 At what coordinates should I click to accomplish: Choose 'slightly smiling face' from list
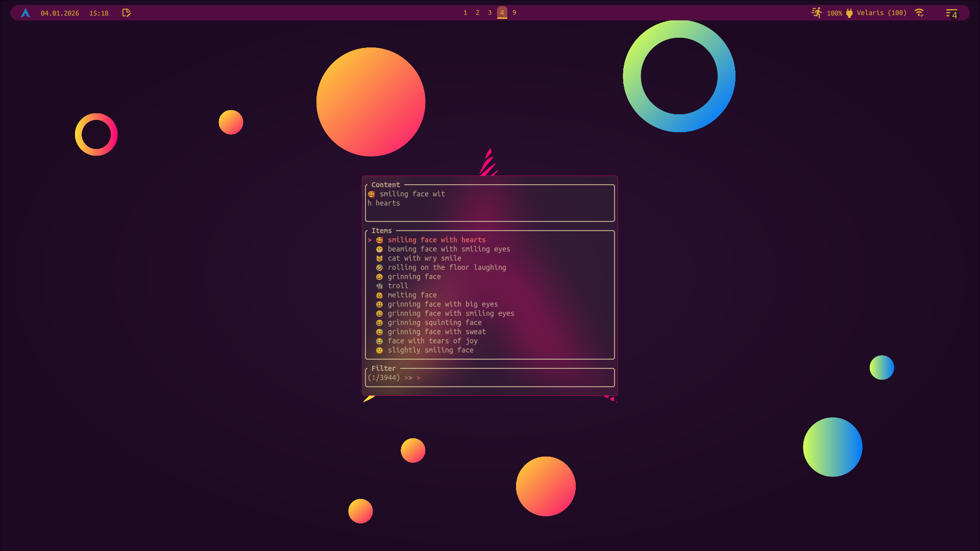pyautogui.click(x=430, y=350)
